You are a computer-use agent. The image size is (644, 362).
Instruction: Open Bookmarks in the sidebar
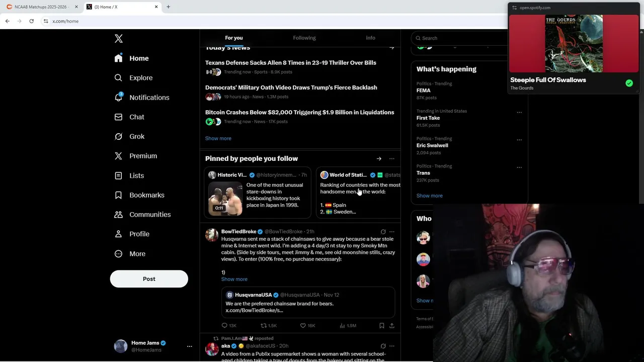click(139, 195)
